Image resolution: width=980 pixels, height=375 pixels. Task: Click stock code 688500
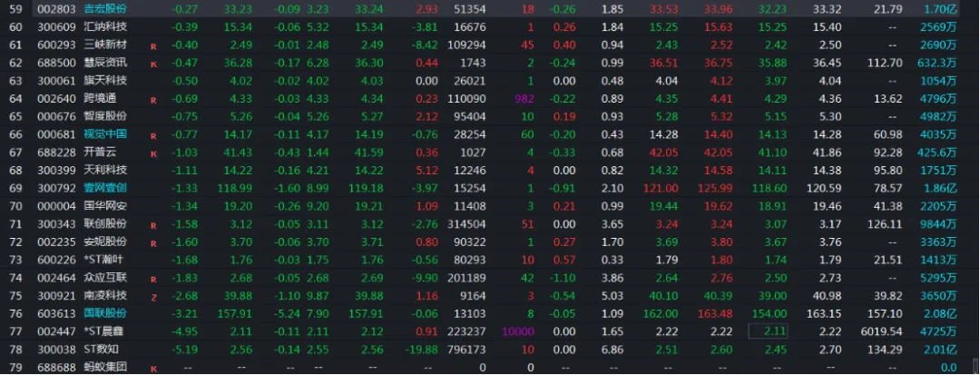(56, 64)
